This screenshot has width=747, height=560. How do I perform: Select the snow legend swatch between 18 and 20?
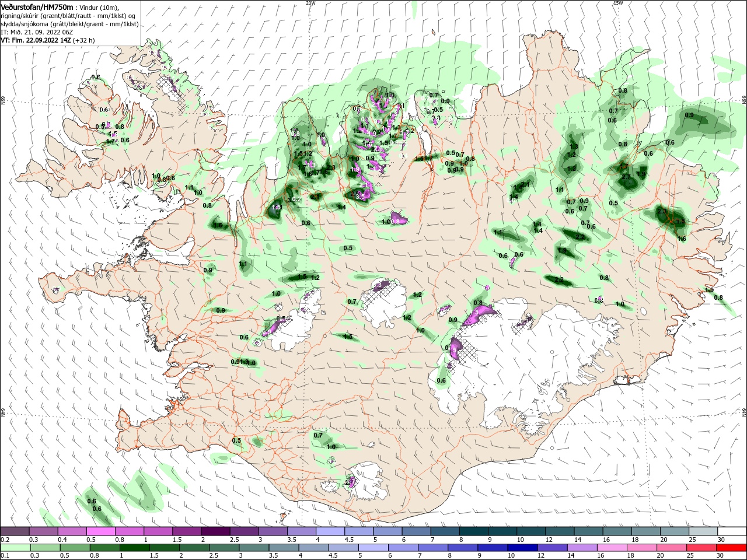(x=647, y=531)
